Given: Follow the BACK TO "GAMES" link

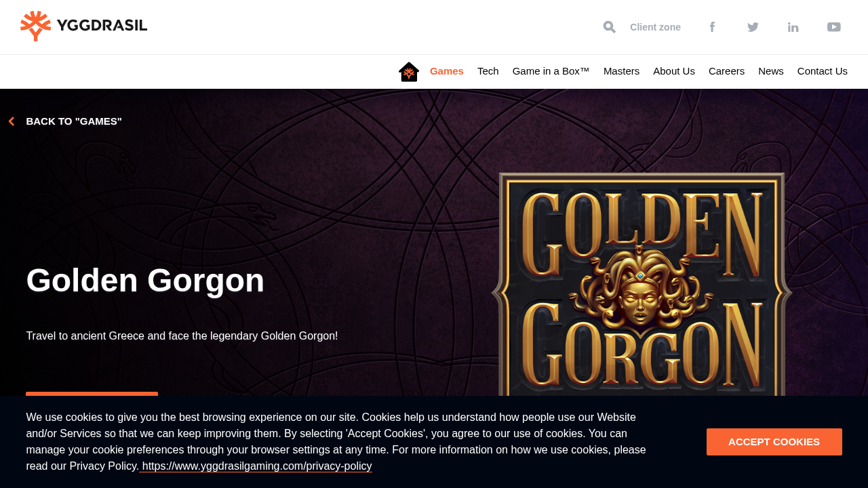Looking at the screenshot, I should pyautogui.click(x=74, y=120).
